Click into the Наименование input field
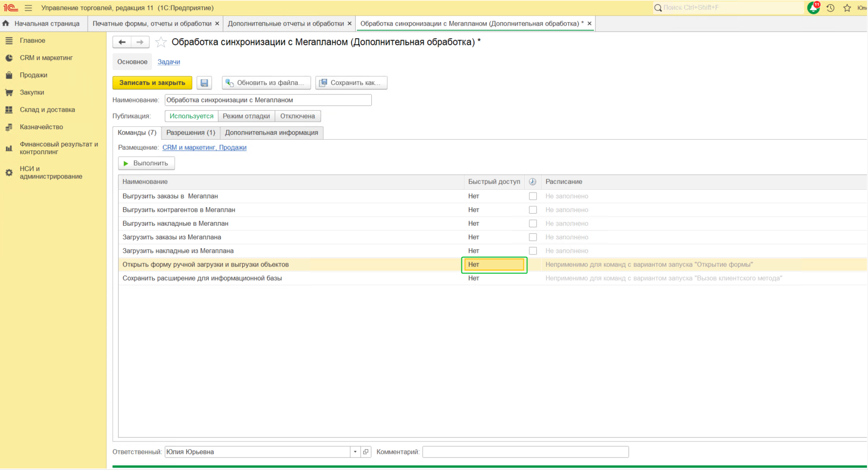The width and height of the screenshot is (868, 470). (x=268, y=100)
